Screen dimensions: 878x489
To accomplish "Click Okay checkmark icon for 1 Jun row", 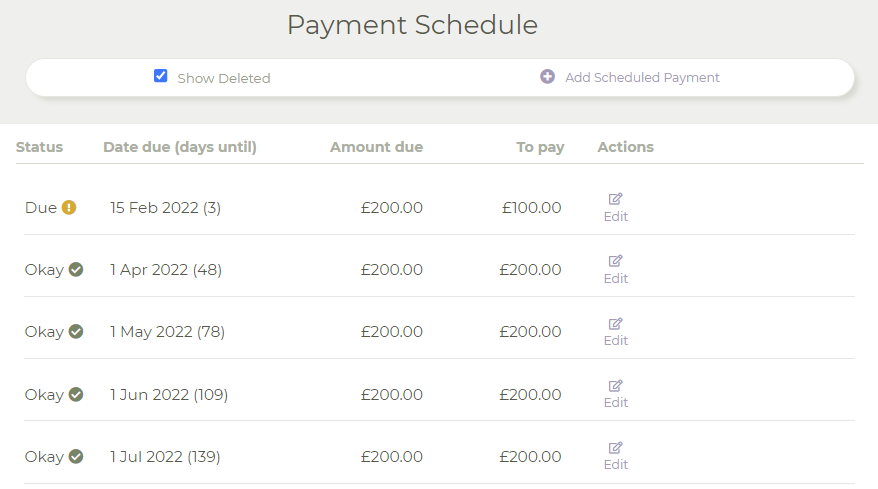I will pos(76,394).
